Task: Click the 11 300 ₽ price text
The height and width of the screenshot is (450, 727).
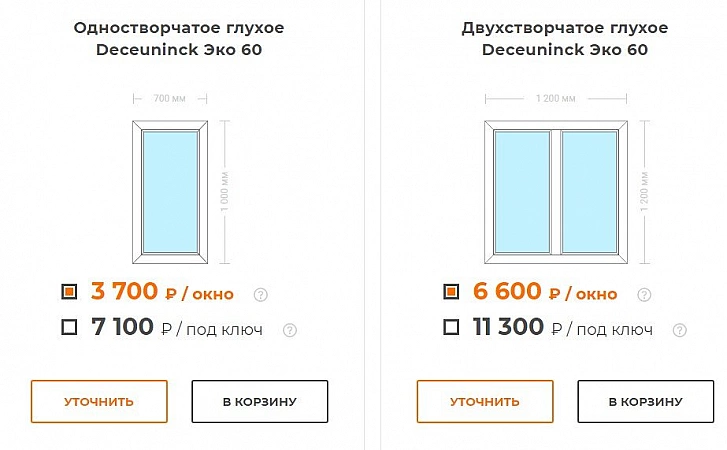Action: (508, 327)
